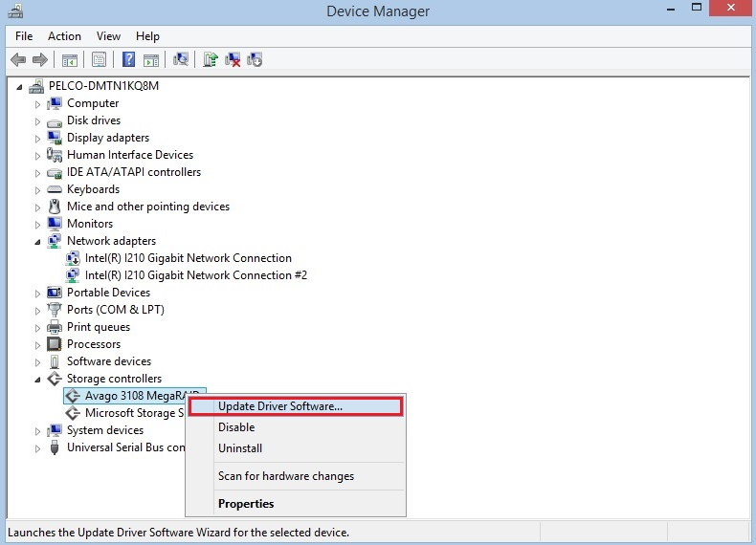Screen dimensions: 756x545
Task: Select the Human Interface Devices label
Action: click(130, 155)
